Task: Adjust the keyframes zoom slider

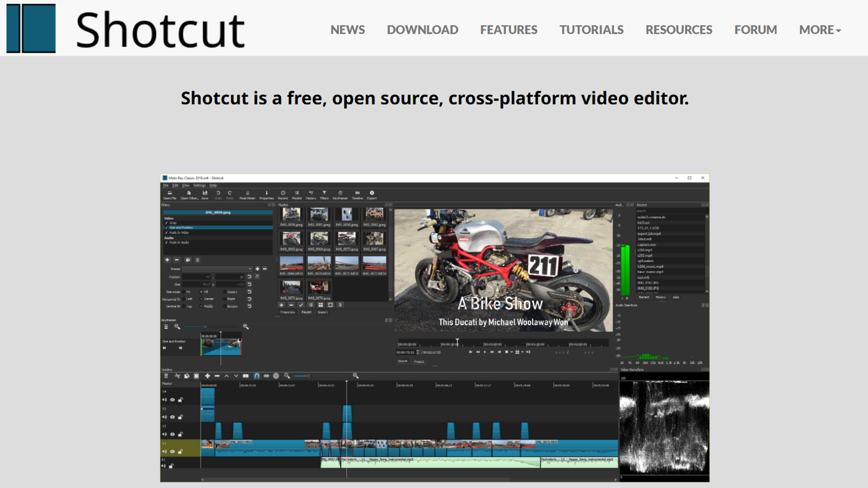Action: [x=212, y=327]
